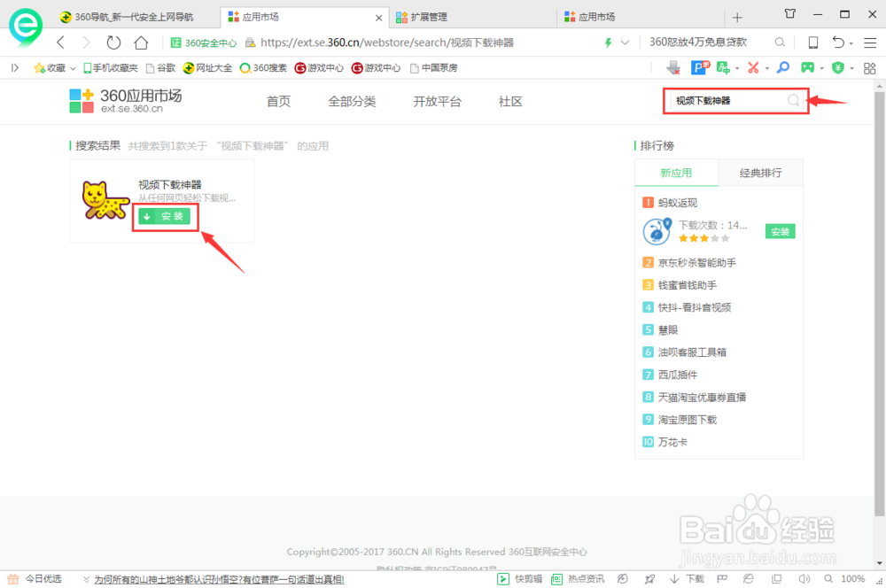886x588 pixels.
Task: Open 快抖-看抖音视频 in ranking
Action: (695, 307)
